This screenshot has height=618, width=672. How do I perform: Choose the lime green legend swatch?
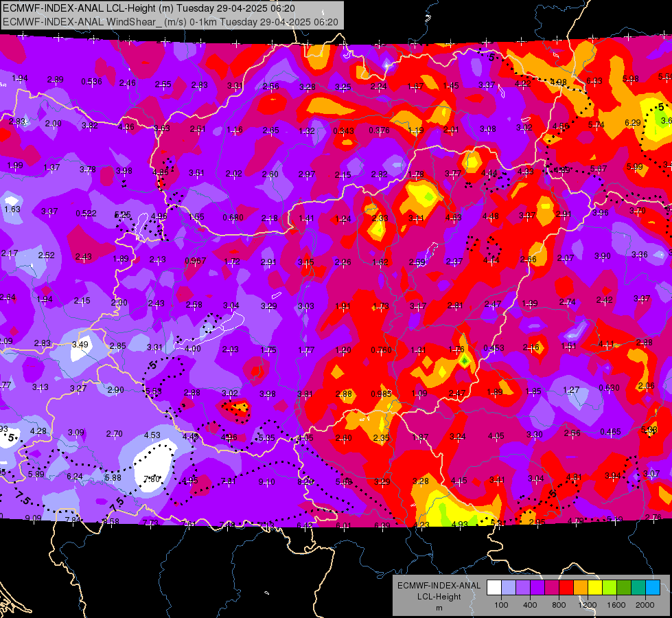610,588
